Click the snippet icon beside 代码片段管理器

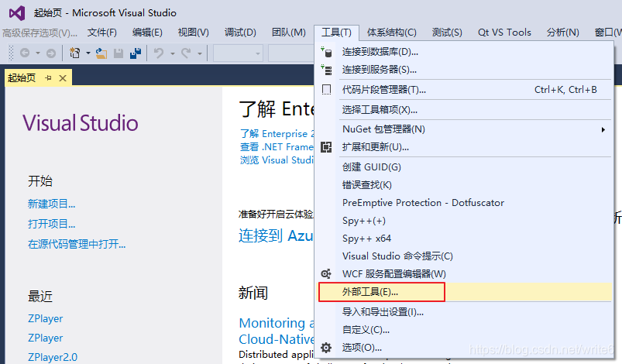[x=326, y=90]
